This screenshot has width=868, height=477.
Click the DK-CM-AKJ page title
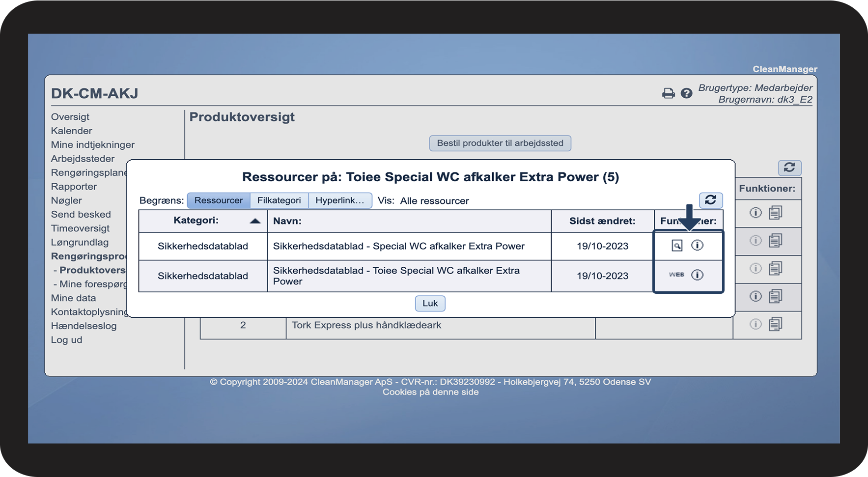94,93
